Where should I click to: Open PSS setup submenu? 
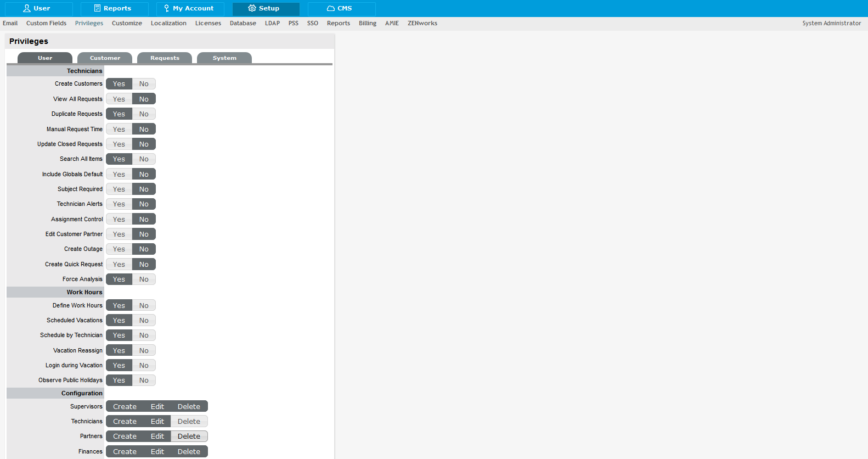(294, 24)
